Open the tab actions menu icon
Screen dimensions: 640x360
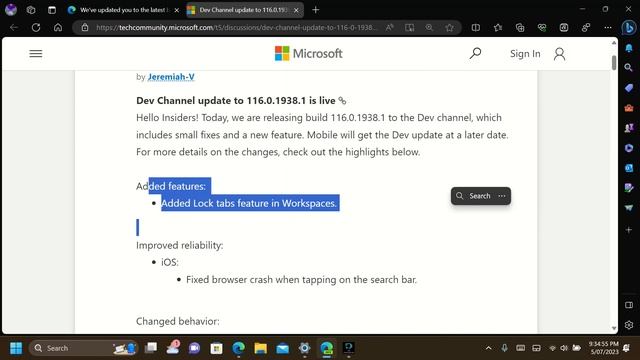pos(52,10)
